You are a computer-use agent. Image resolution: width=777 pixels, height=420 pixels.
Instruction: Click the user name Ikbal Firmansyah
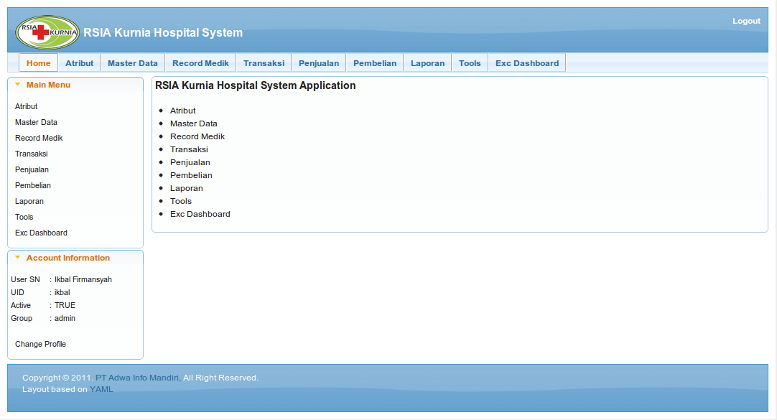[83, 279]
